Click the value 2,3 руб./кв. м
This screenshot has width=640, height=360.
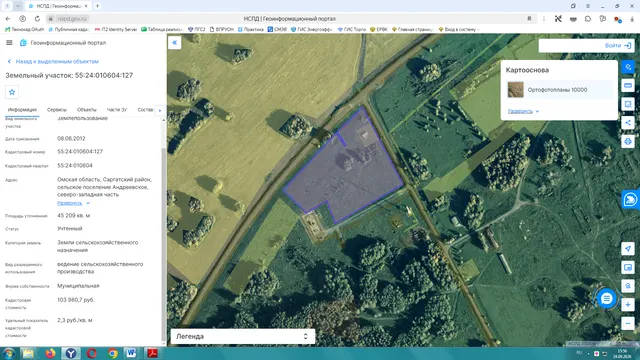pos(75,320)
